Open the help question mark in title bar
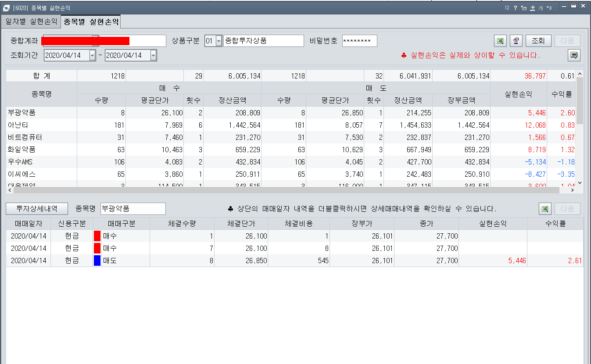The width and height of the screenshot is (591, 364). [x=516, y=8]
